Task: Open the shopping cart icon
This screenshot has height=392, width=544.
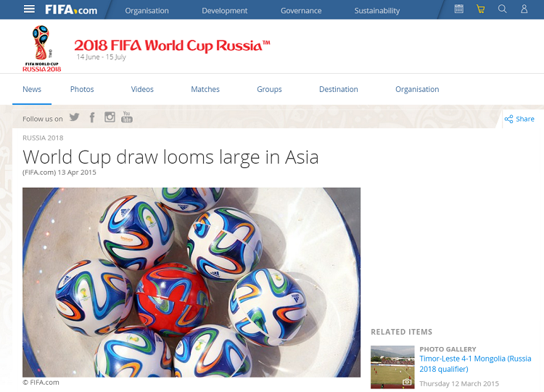Action: pyautogui.click(x=480, y=9)
